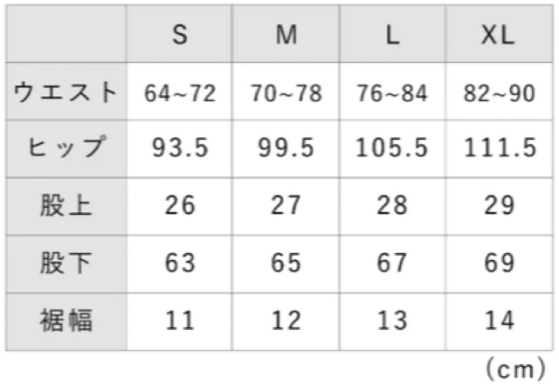Select the 105.5 hip value
This screenshot has height=392, width=559.
pos(392,149)
